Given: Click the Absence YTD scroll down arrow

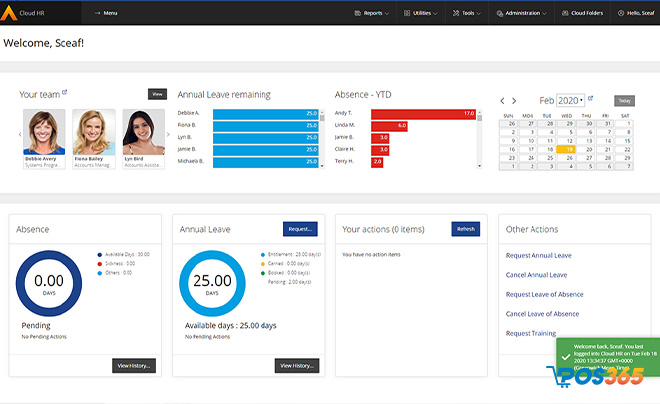Looking at the screenshot, I should [x=479, y=166].
